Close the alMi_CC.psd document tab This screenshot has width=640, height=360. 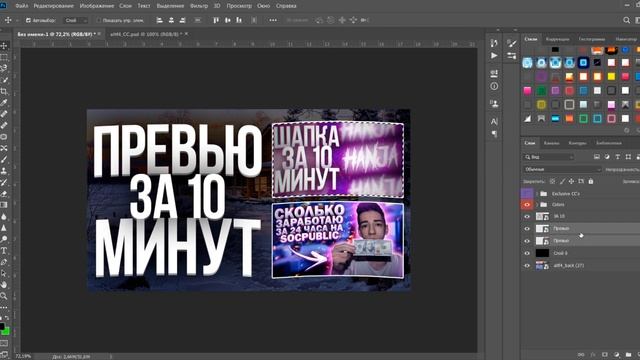187,34
